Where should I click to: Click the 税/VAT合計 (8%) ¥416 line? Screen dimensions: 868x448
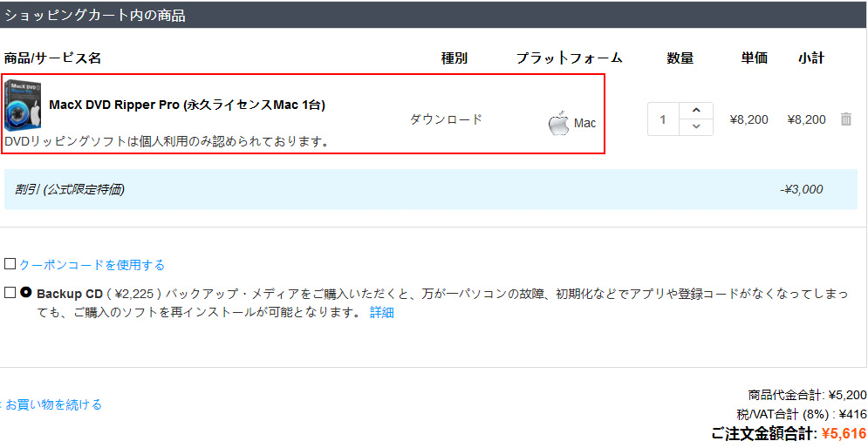click(802, 414)
